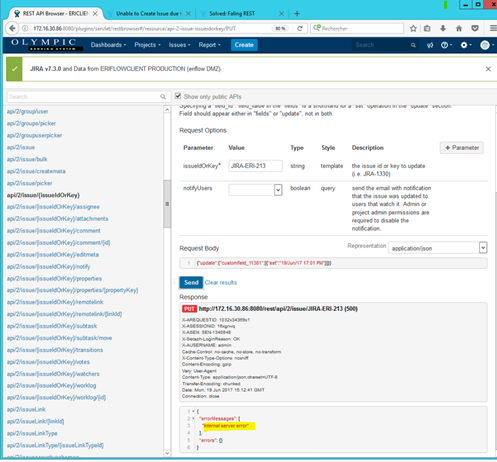Expand the Report menu
The width and height of the screenshot is (497, 462).
coord(209,45)
